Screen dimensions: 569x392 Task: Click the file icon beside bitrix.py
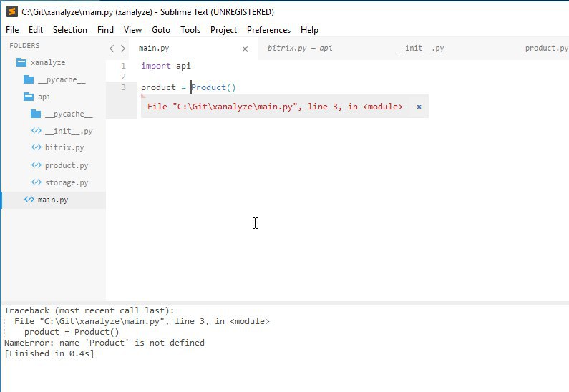coord(36,148)
